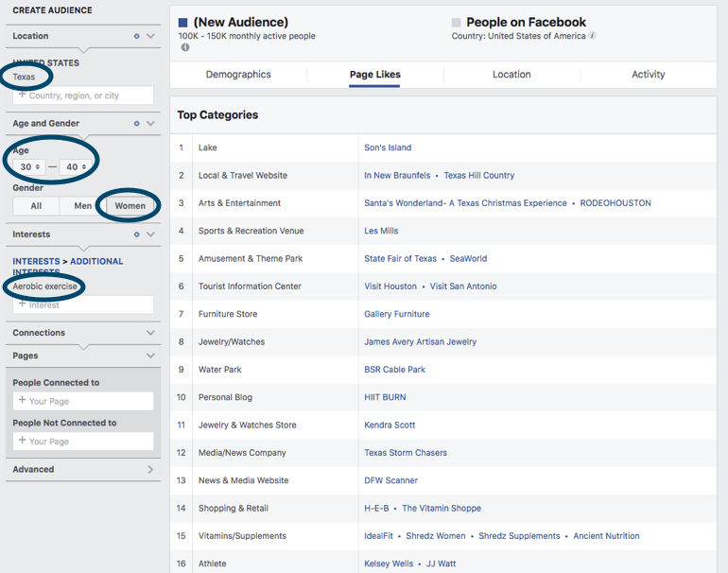Image resolution: width=728 pixels, height=573 pixels.
Task: Open the Visit San Antonio page link
Action: click(463, 286)
